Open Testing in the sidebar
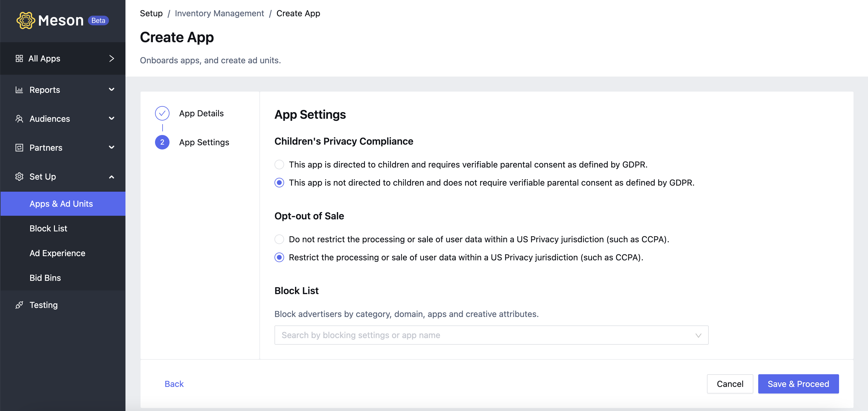 63,305
